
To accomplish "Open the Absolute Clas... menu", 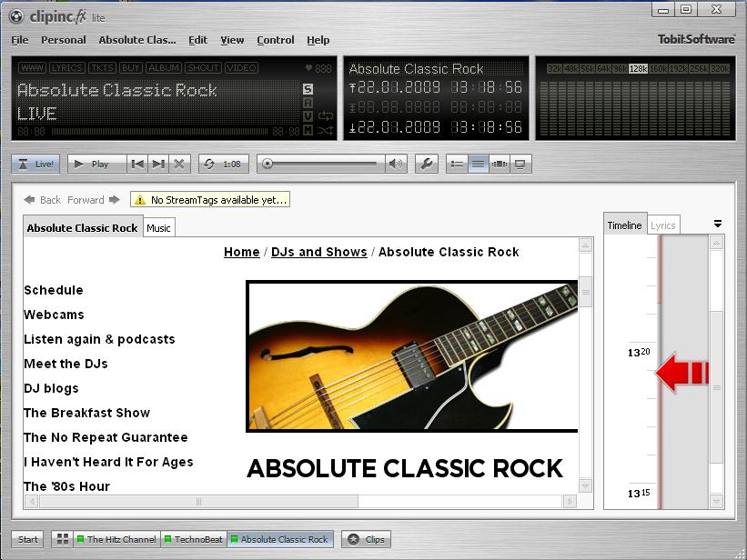I will point(137,40).
